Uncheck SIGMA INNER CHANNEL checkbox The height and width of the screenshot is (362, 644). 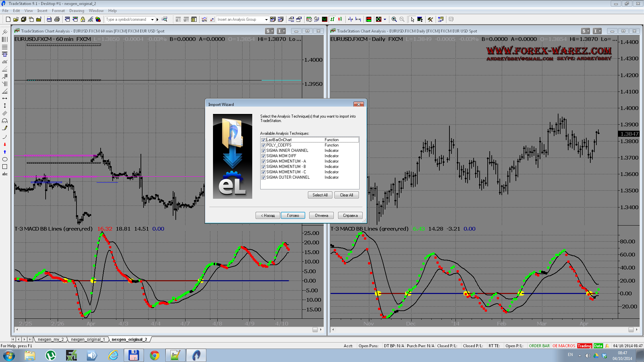tap(263, 150)
